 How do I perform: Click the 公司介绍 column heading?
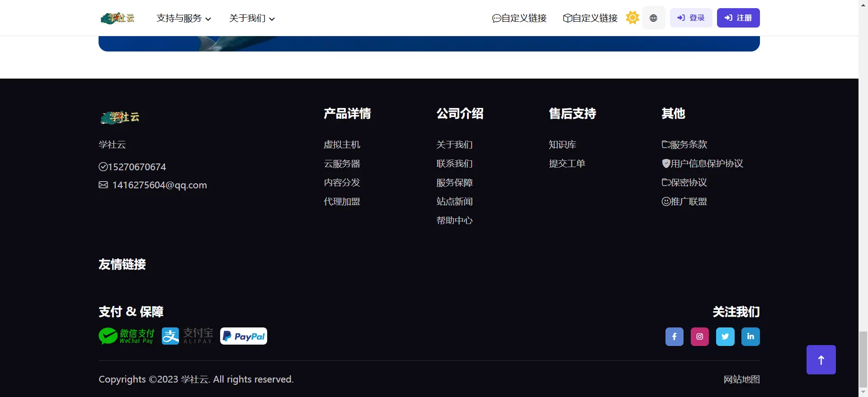(460, 113)
